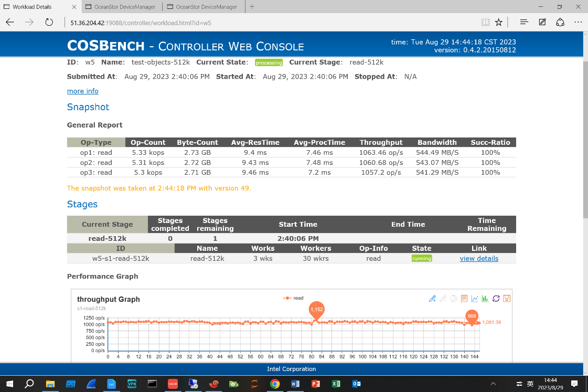This screenshot has width=588, height=392.
Task: Open the browser Hub menu
Action: (524, 23)
